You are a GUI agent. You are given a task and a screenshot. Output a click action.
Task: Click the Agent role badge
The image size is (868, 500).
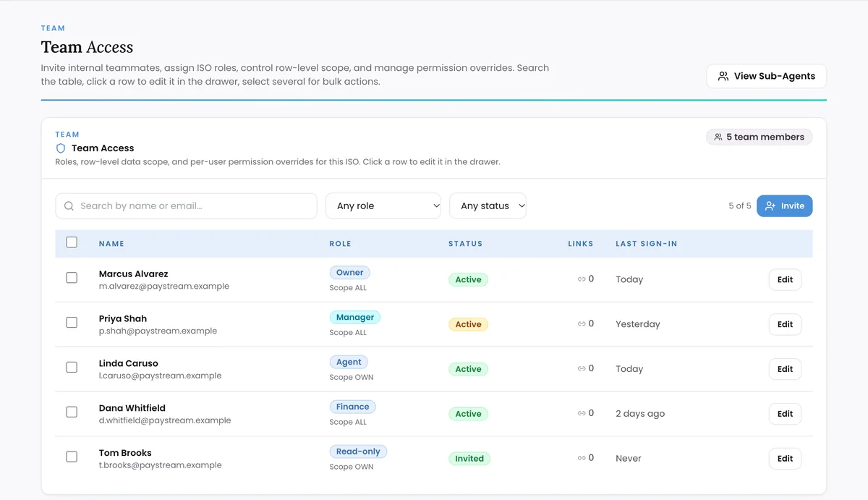pyautogui.click(x=349, y=363)
